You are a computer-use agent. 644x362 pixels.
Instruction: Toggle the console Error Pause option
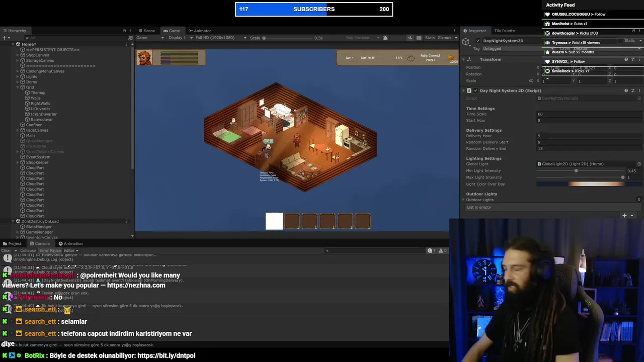[x=50, y=250]
